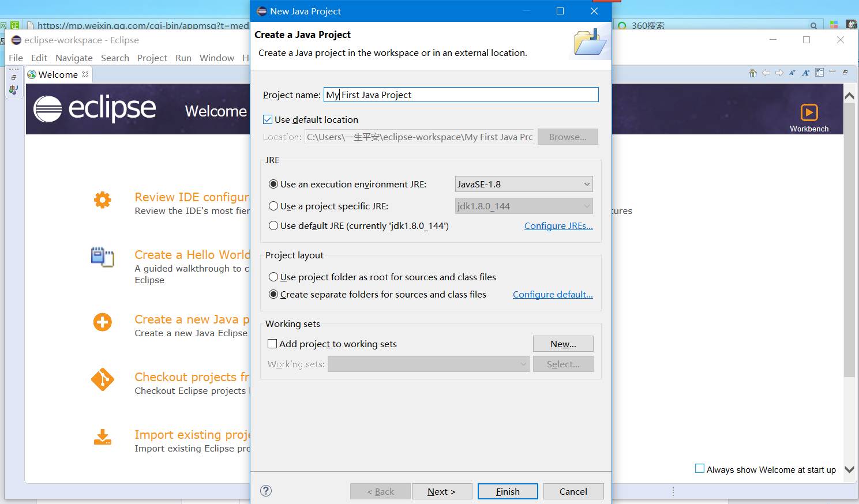The image size is (859, 504).
Task: Click the colorful grid icon in browser toolbar
Action: [x=834, y=25]
